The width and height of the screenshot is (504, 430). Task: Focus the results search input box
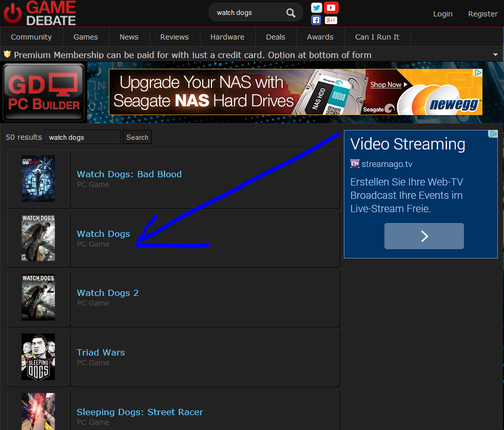point(82,137)
